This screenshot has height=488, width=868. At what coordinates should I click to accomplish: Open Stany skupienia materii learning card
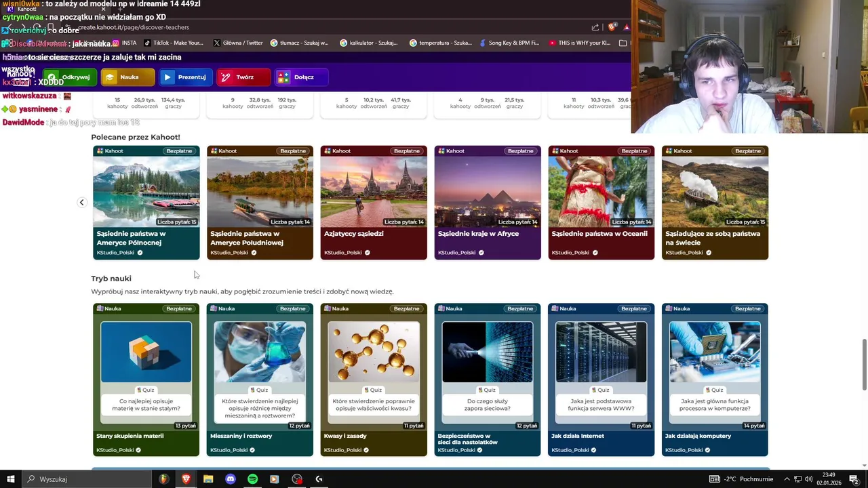point(146,380)
